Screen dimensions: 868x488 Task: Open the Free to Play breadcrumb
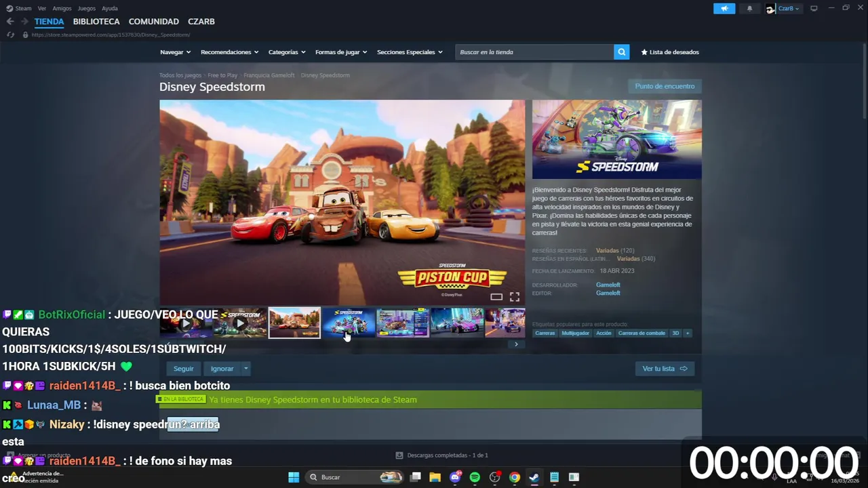[222, 75]
